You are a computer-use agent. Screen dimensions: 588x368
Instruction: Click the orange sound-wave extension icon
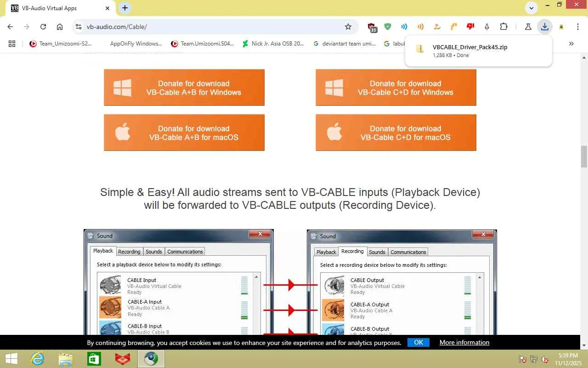coord(420,27)
